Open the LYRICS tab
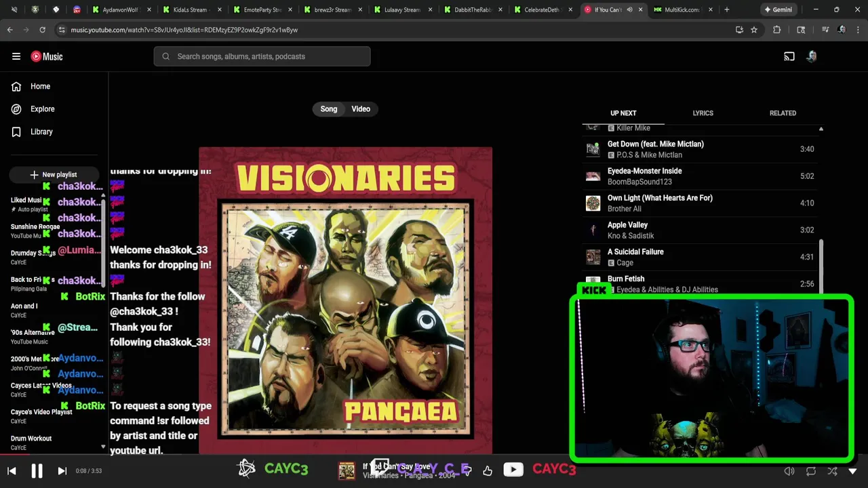Screen dimensions: 868x488 703,113
